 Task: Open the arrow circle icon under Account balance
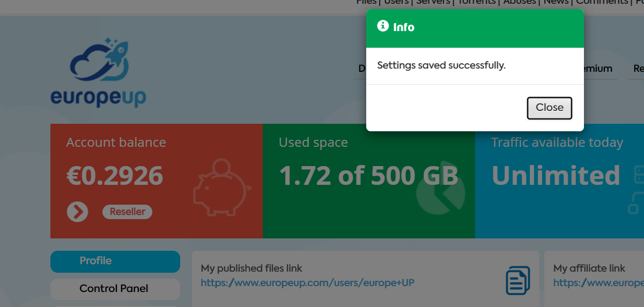click(x=78, y=212)
